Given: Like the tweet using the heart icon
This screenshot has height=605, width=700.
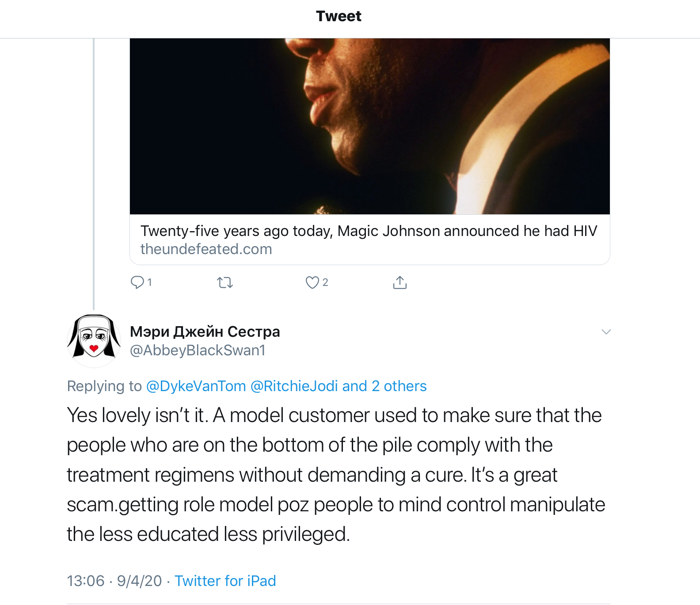Looking at the screenshot, I should coord(312,282).
